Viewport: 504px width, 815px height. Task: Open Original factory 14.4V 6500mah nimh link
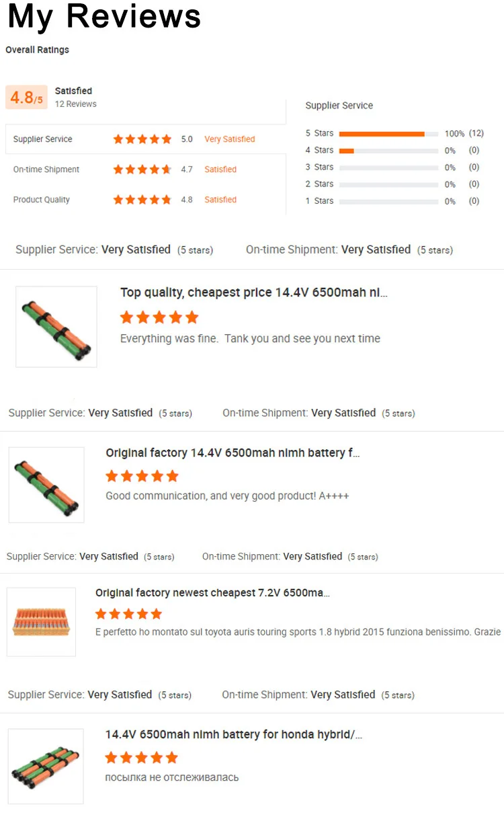(233, 453)
